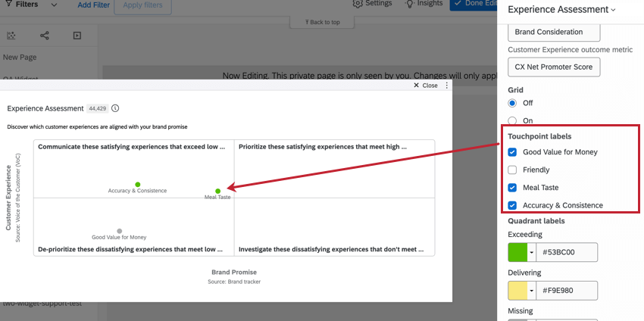Click the Brand Promise axis label
The width and height of the screenshot is (644, 321).
tap(234, 272)
